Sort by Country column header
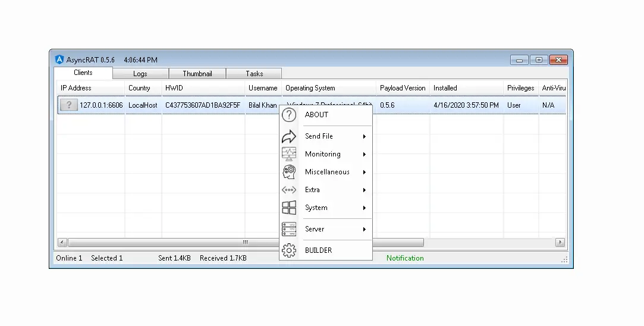 (x=143, y=88)
